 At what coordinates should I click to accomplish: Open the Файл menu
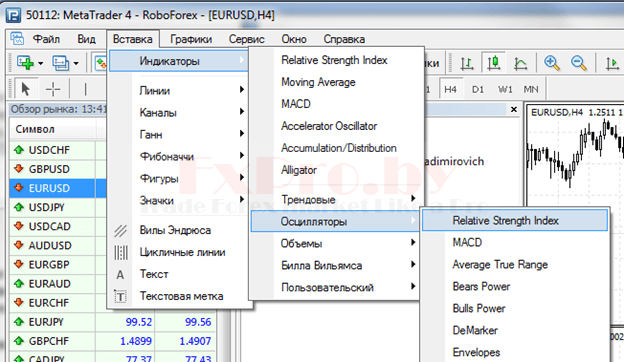[46, 39]
